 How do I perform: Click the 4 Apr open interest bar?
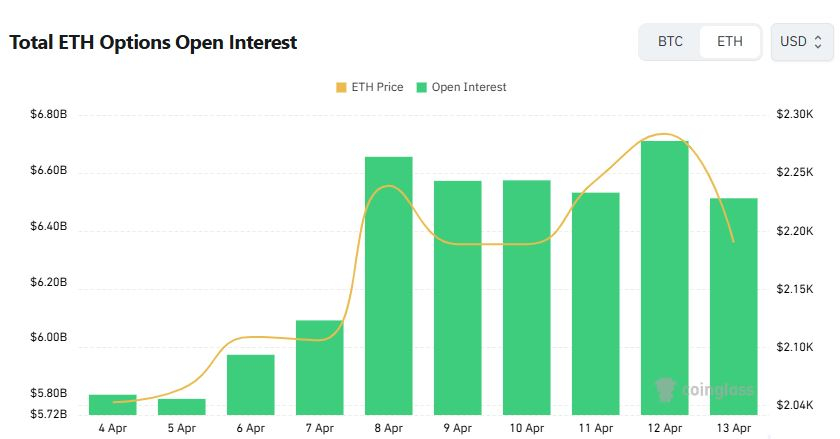pyautogui.click(x=113, y=404)
